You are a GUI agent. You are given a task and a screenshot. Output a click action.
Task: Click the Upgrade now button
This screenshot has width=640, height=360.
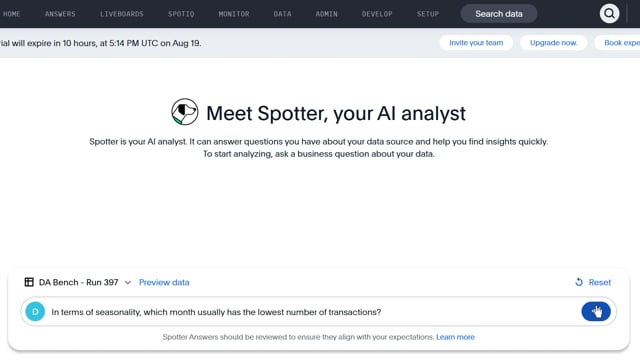[553, 43]
